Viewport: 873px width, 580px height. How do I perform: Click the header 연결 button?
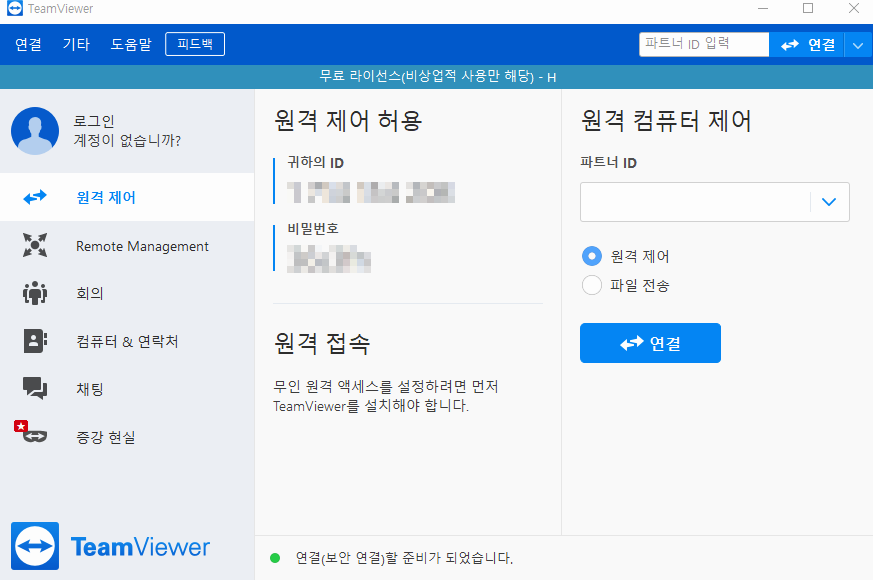point(807,45)
